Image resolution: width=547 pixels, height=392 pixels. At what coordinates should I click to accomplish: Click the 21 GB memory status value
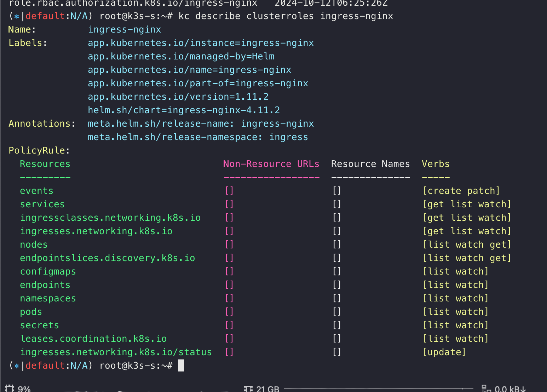[x=267, y=389]
